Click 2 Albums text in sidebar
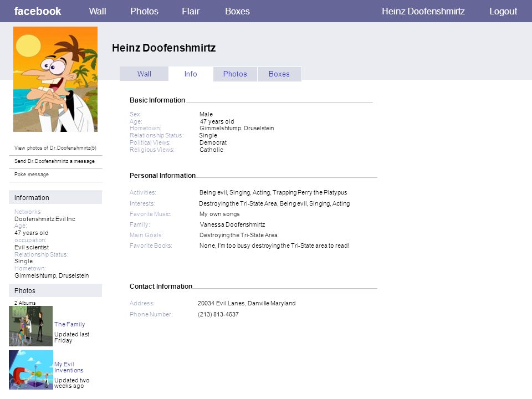This screenshot has width=532, height=399. (25, 303)
